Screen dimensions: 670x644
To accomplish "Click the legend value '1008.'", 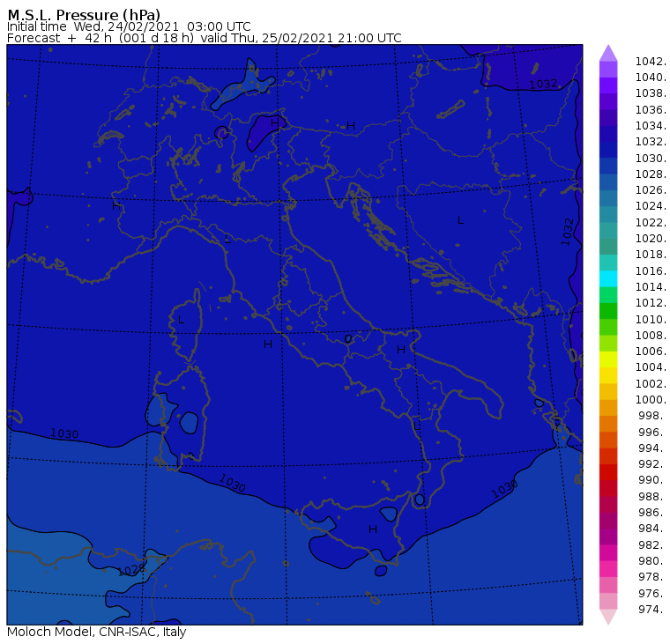I will pyautogui.click(x=651, y=336).
